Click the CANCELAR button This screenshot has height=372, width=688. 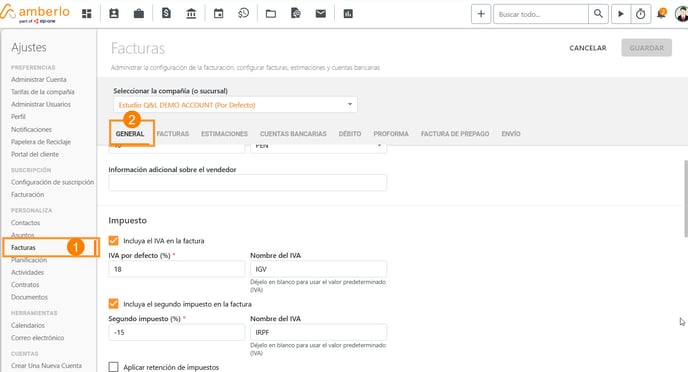click(x=588, y=48)
